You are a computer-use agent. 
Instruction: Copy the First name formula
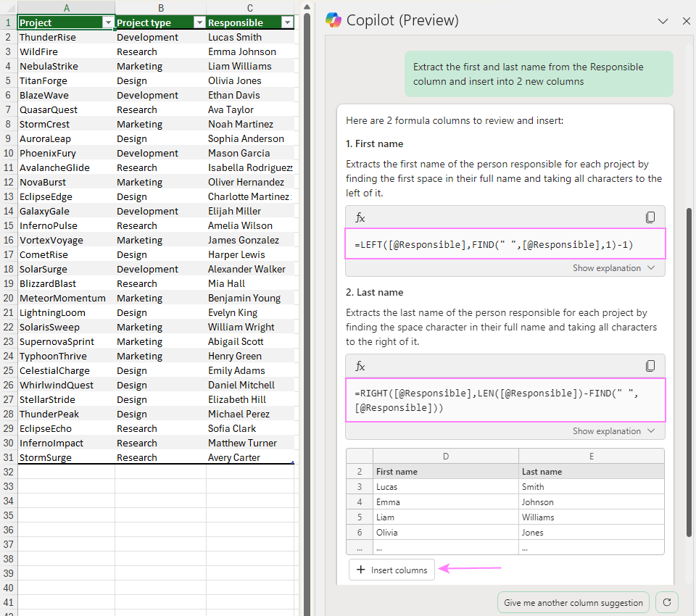point(650,217)
